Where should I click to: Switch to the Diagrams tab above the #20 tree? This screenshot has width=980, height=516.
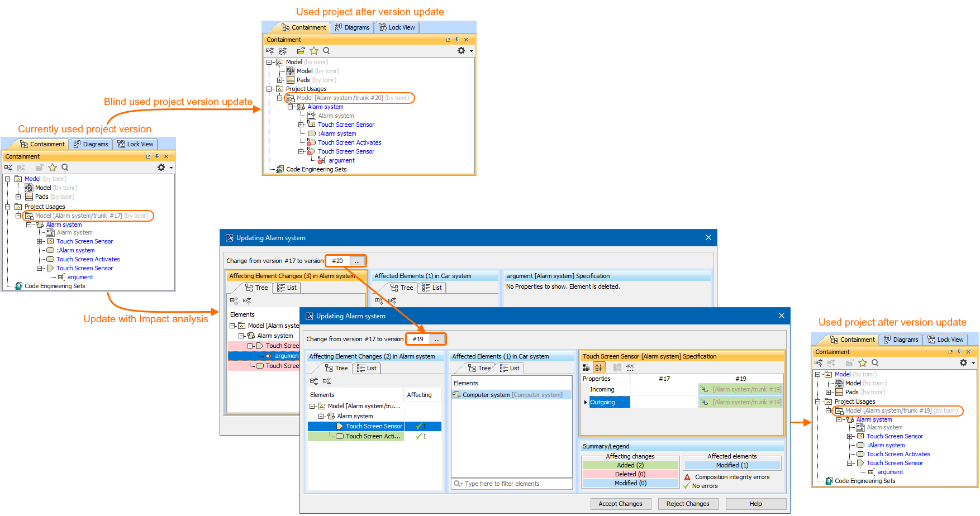[x=352, y=27]
